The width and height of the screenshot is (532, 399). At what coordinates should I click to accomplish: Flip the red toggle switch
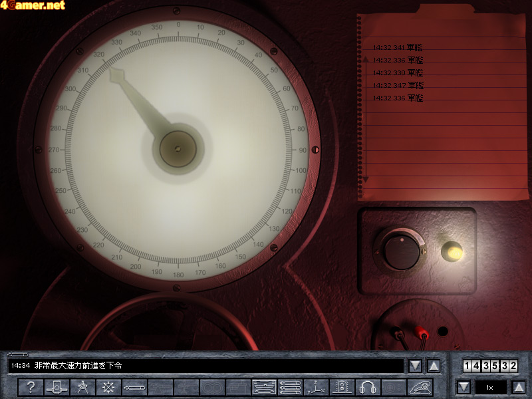pos(422,334)
